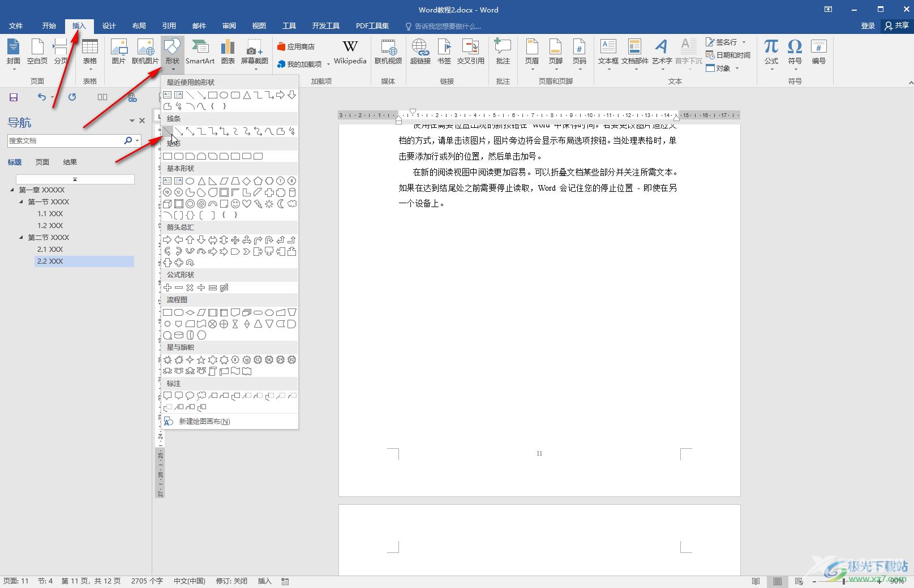Viewport: 914px width, 588px height.
Task: Pick the U-turn arrow under 箭头总汇
Action: [269, 240]
